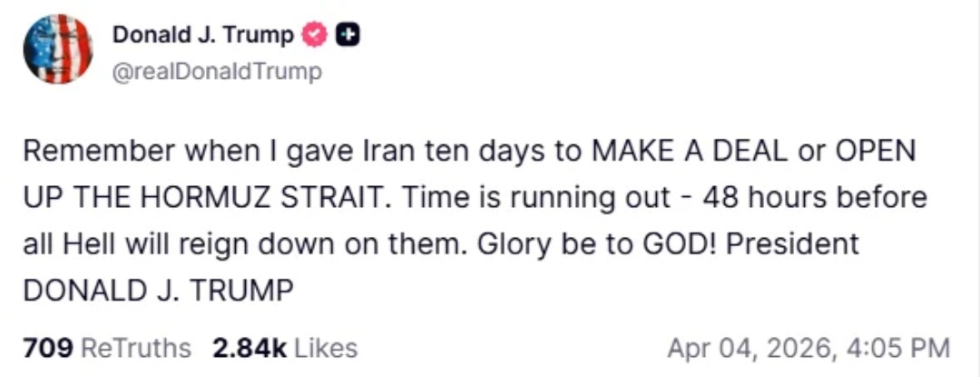
Task: Click the 'DONALD J. TRUMP' signature line
Action: click(x=157, y=292)
